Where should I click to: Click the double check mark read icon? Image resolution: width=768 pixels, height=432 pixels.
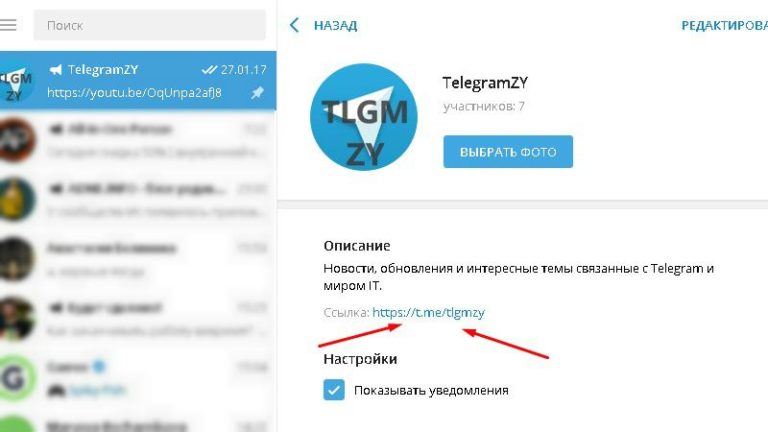pos(209,70)
